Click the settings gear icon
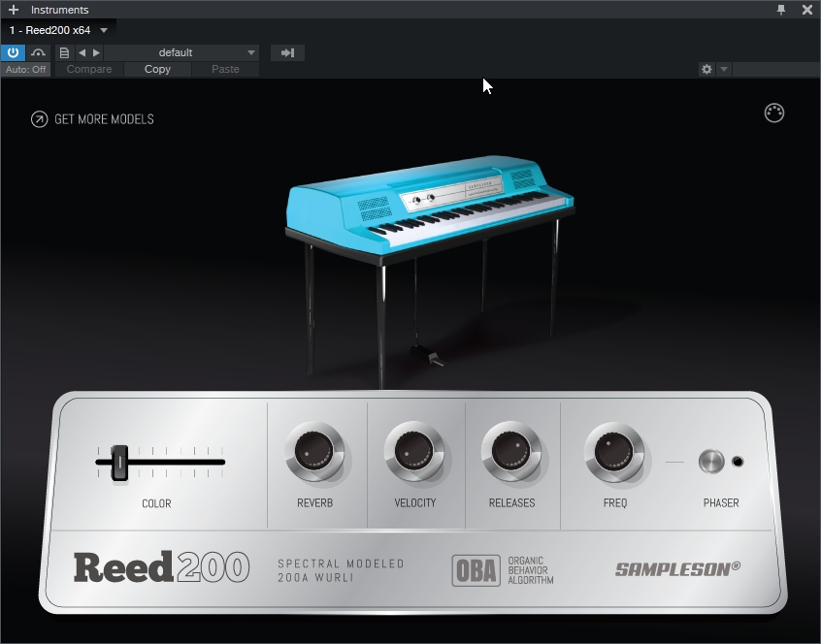This screenshot has height=644, width=821. click(706, 70)
